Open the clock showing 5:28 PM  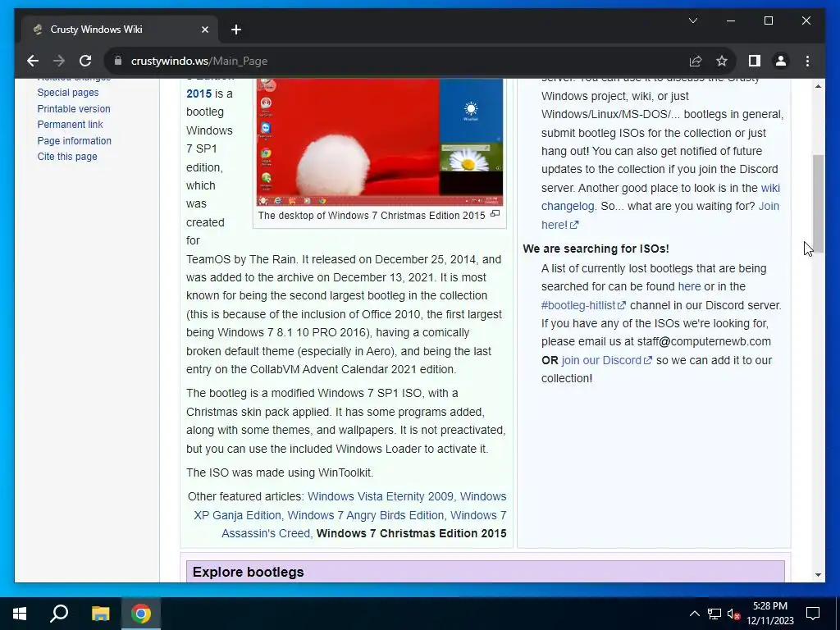[769, 614]
